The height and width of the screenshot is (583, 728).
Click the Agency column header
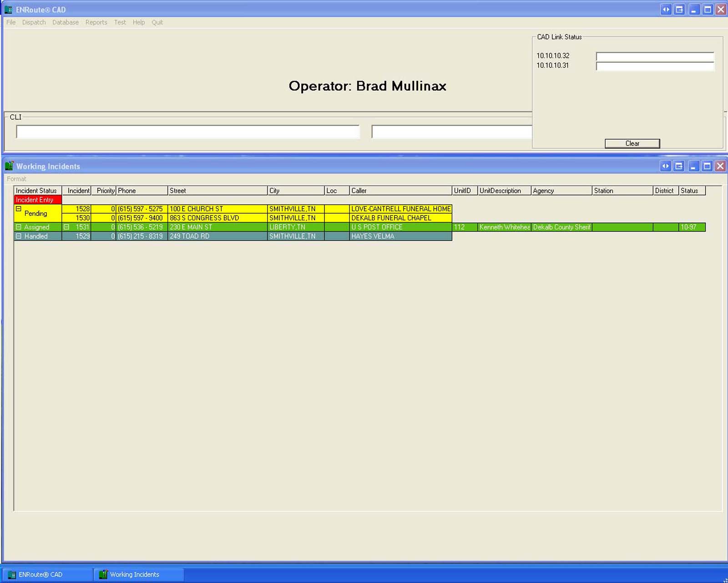pyautogui.click(x=561, y=191)
